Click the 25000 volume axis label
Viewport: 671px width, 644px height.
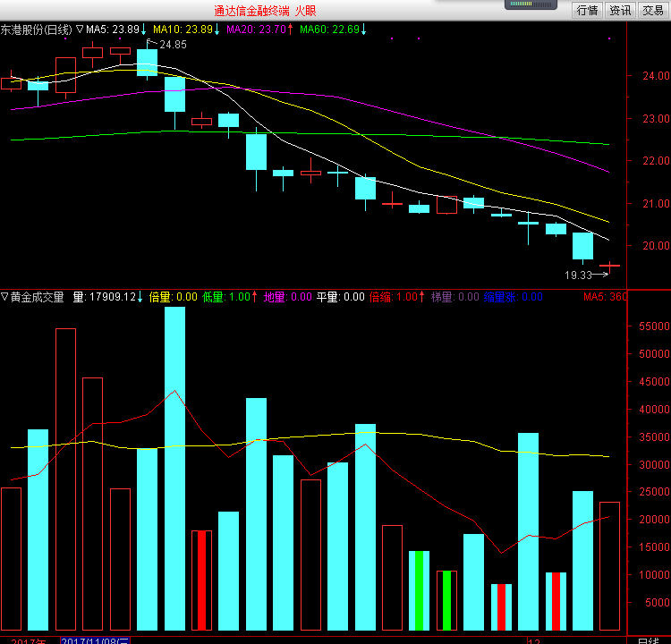pyautogui.click(x=654, y=492)
